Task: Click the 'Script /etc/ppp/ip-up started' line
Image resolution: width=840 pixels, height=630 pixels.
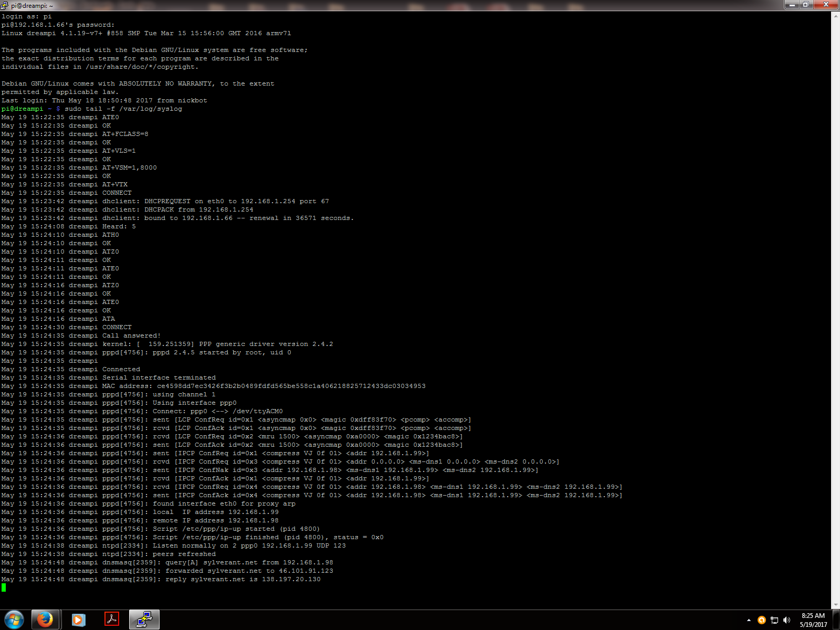Action: (161, 529)
